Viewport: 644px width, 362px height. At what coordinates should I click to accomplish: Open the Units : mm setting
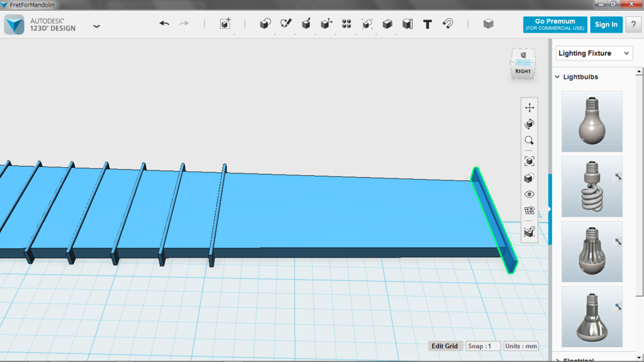[x=521, y=346]
